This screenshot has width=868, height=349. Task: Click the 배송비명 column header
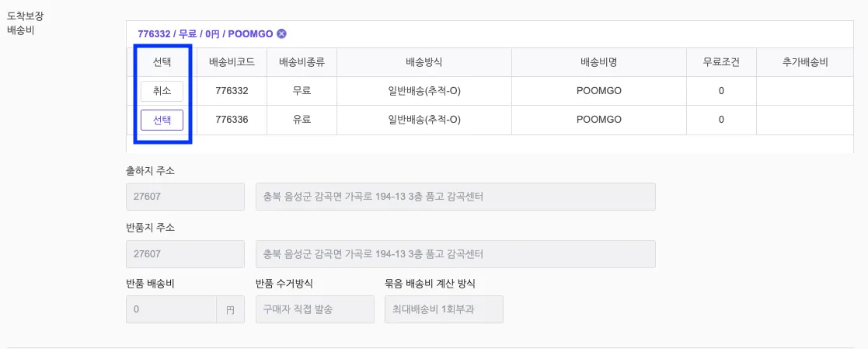coord(598,62)
